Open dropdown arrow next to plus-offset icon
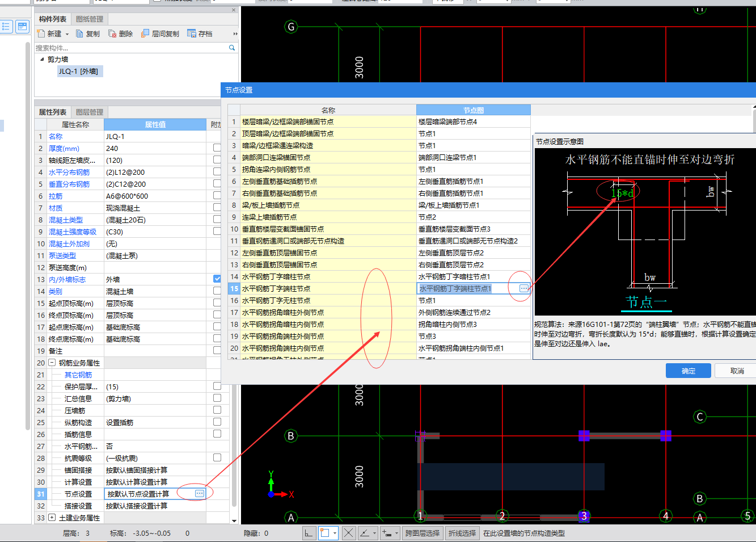 point(397,533)
